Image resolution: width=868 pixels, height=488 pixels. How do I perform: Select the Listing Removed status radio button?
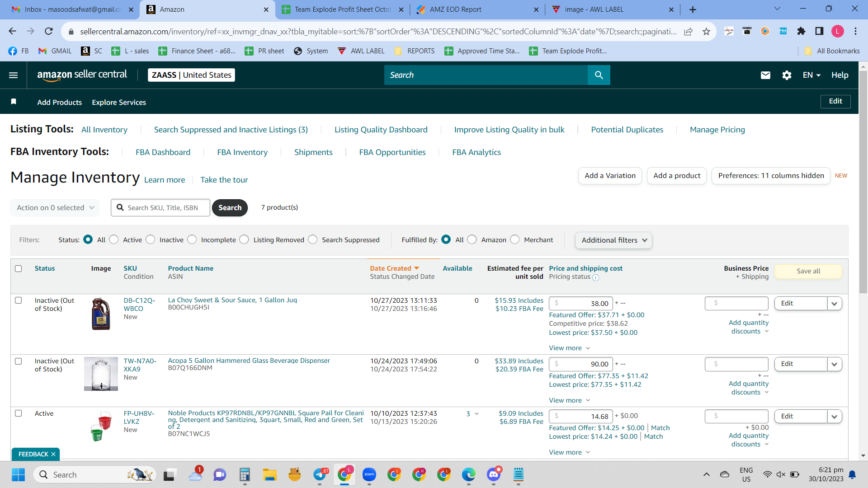(x=244, y=239)
